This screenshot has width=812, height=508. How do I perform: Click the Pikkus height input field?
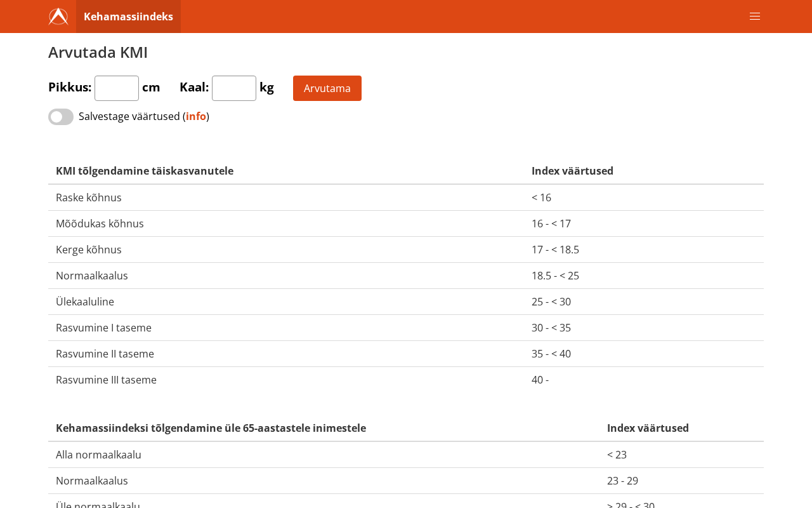point(117,88)
